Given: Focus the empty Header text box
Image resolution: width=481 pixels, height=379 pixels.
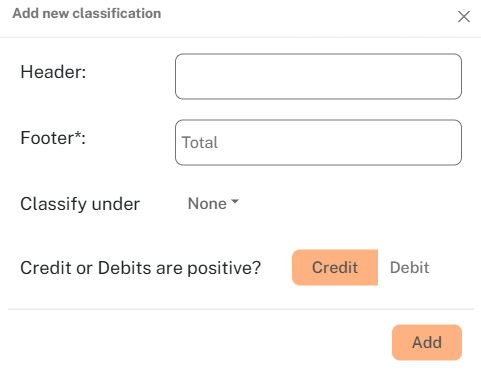Looking at the screenshot, I should tap(318, 76).
